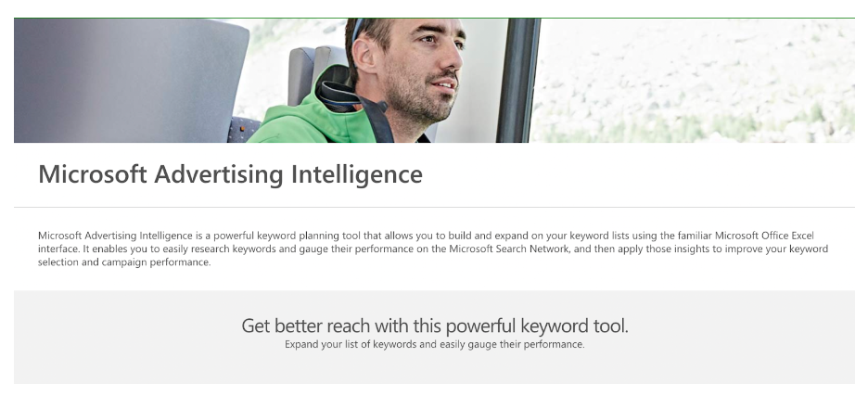Image resolution: width=868 pixels, height=396 pixels.
Task: Click the horizontal divider line below the title
Action: [x=434, y=207]
